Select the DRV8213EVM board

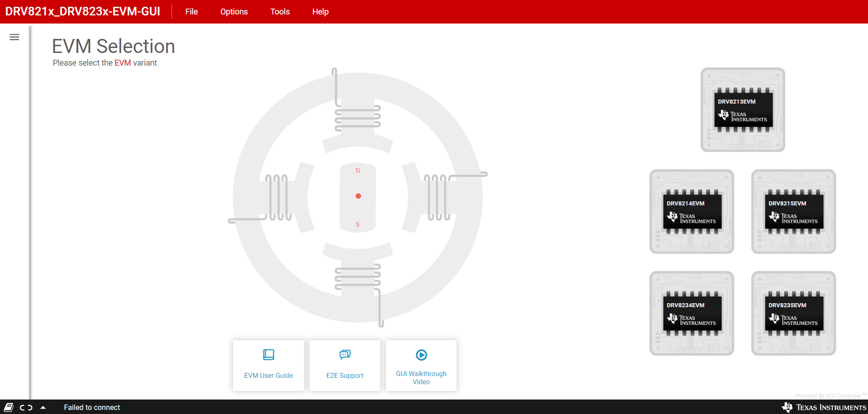click(x=742, y=110)
